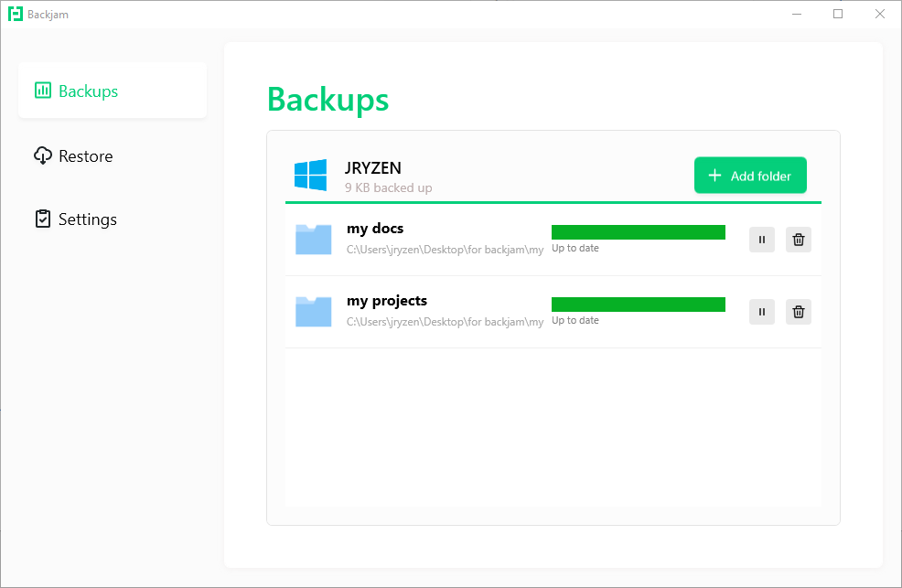Pause the my projects backup
902x588 pixels.
point(762,312)
